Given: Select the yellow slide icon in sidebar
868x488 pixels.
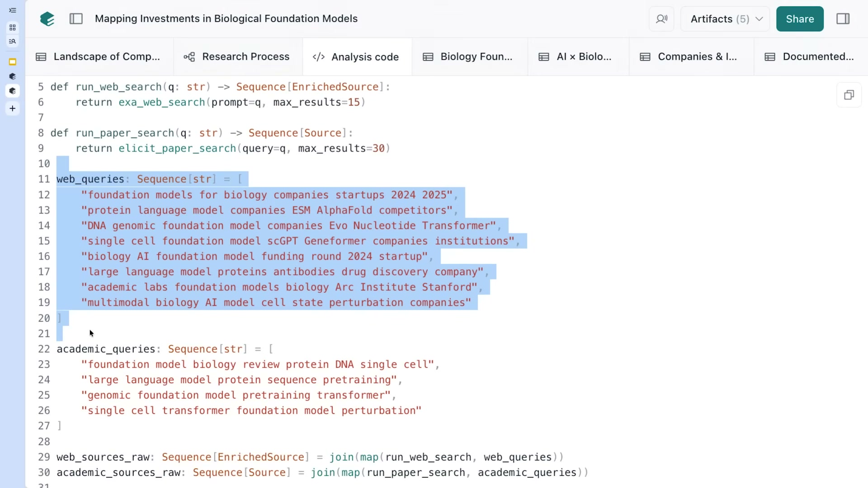Looking at the screenshot, I should 13,62.
